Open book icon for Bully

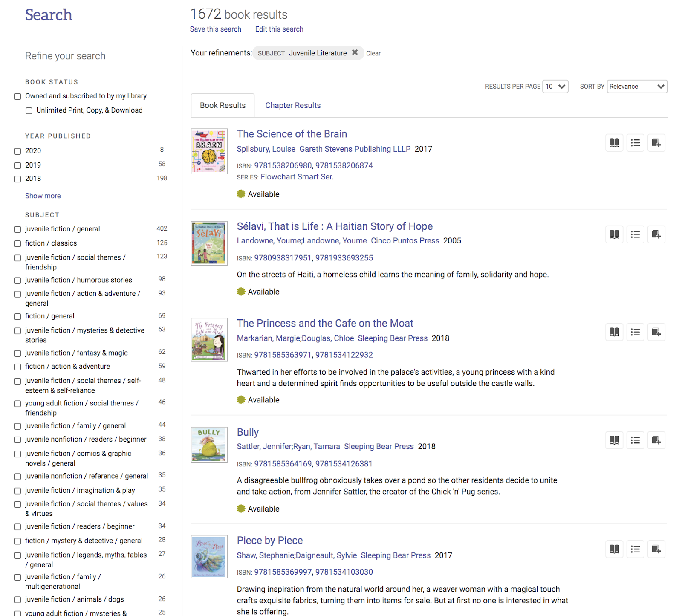614,440
